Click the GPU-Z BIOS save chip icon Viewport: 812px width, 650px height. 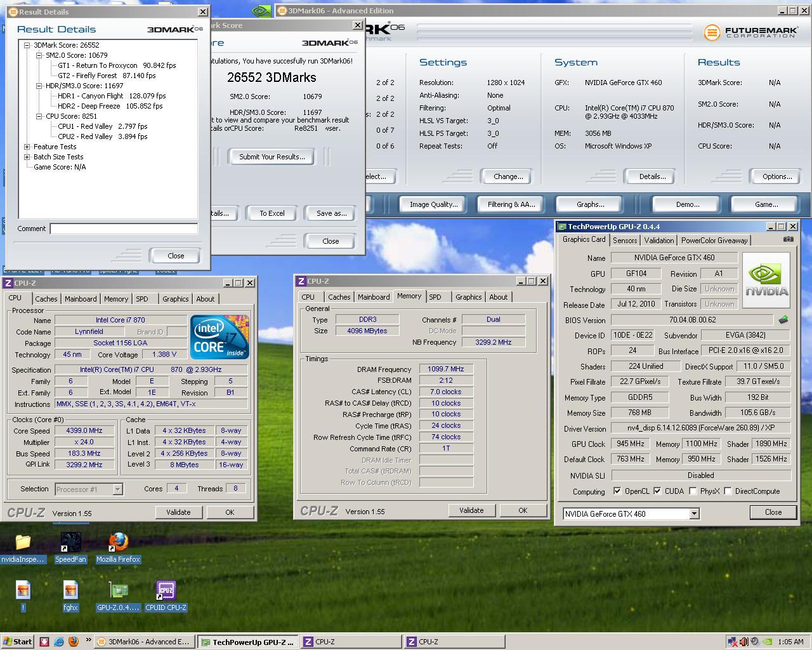tap(783, 320)
